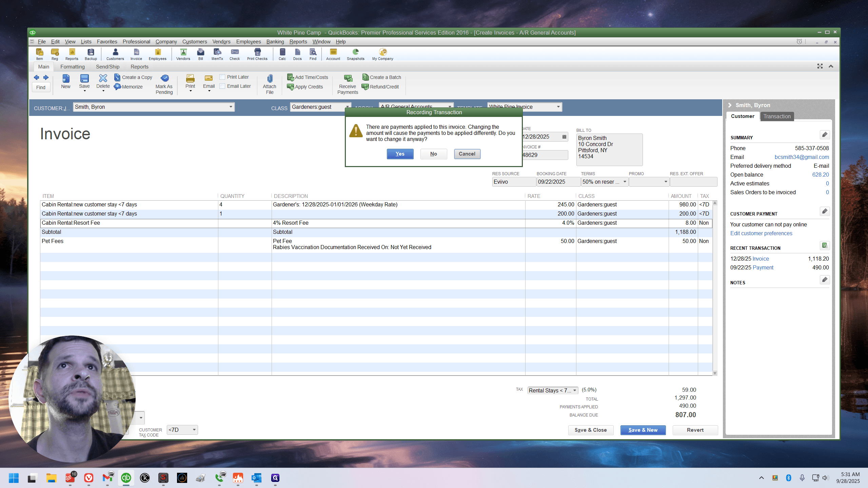The width and height of the screenshot is (868, 488).
Task: Expand the Customer Tax Code dropdown
Action: (194, 430)
